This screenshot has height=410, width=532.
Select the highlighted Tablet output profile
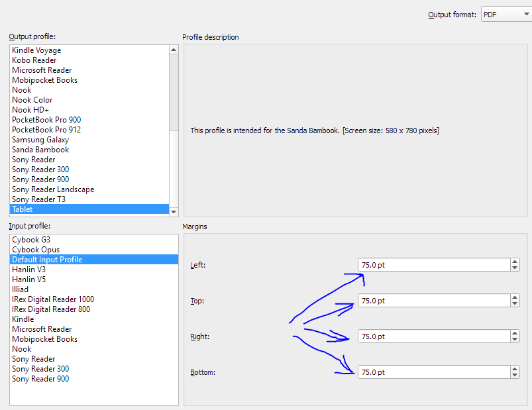(89, 209)
